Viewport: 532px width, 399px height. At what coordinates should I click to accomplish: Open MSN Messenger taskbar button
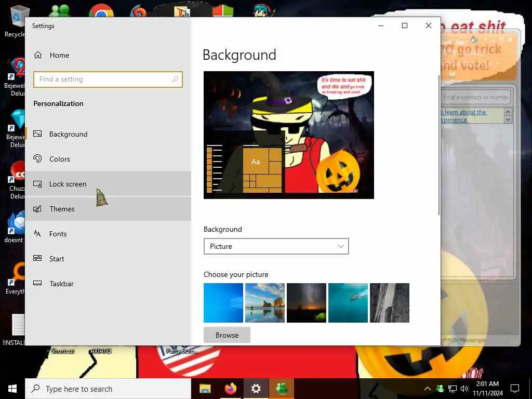(281, 389)
